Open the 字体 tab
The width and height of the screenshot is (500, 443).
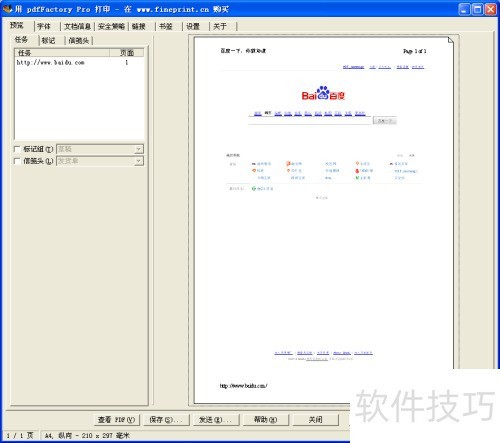44,26
